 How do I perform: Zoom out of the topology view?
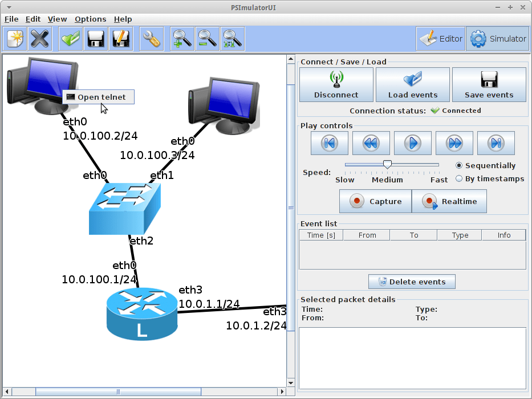point(206,38)
